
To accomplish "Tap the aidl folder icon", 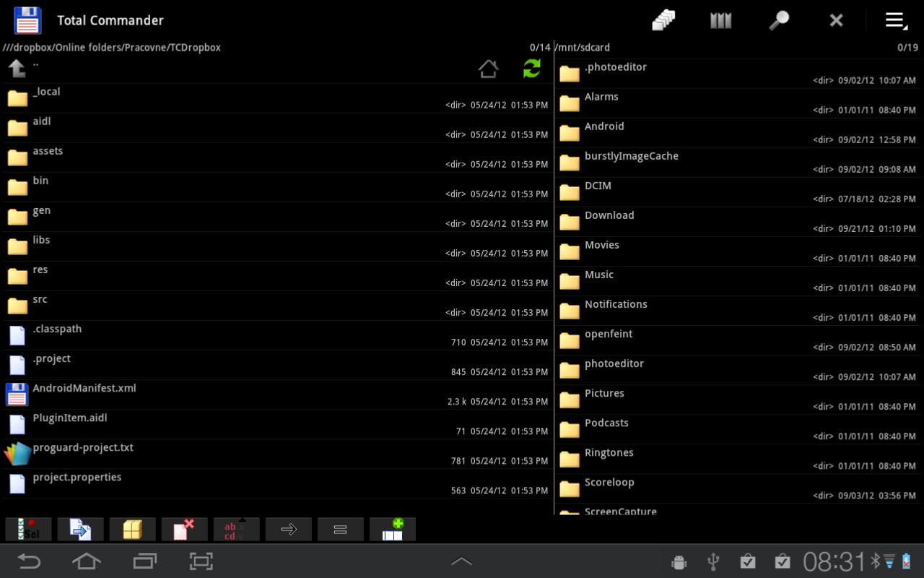I will [17, 129].
